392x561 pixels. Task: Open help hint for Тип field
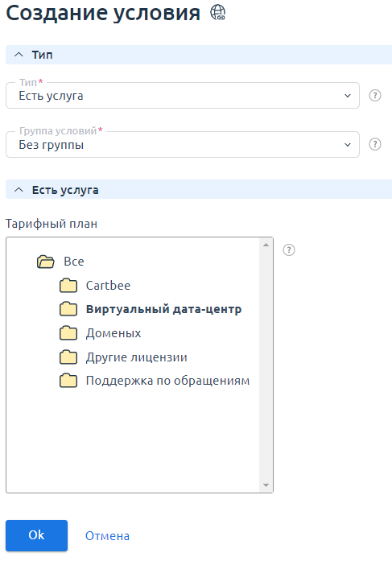375,96
